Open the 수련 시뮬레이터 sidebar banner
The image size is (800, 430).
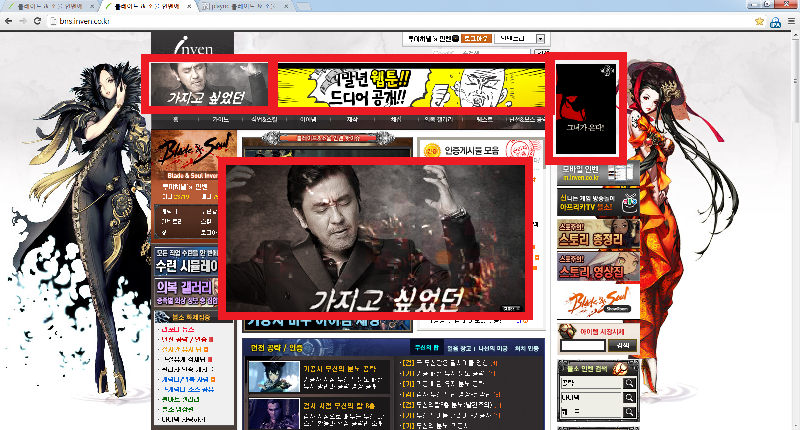187,262
